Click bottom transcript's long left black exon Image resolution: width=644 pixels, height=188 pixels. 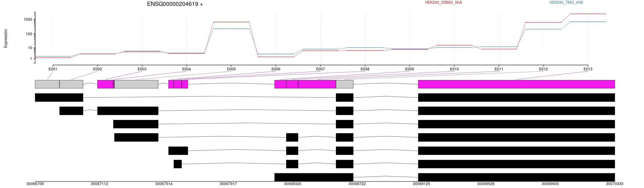314,177
